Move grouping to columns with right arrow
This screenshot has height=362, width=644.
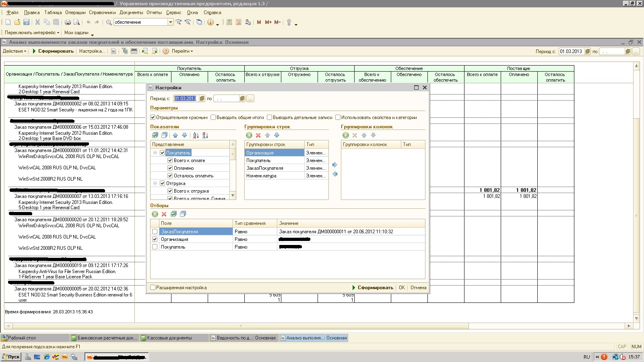[x=335, y=165]
